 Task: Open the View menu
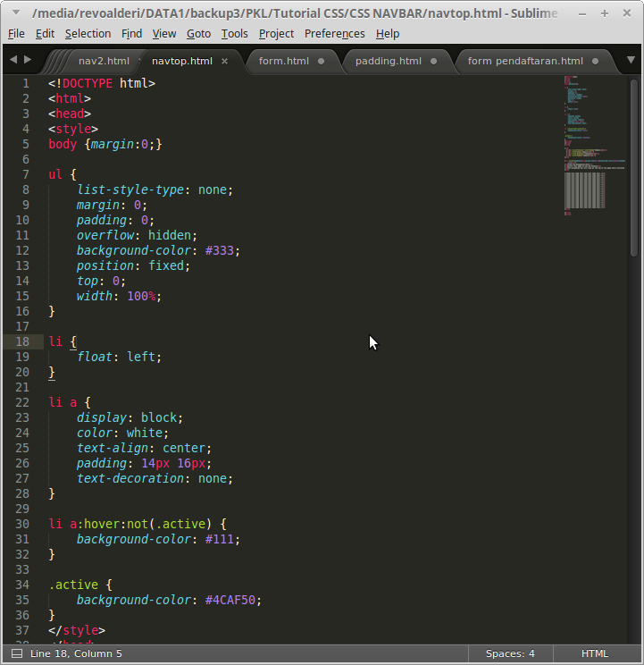tap(164, 33)
